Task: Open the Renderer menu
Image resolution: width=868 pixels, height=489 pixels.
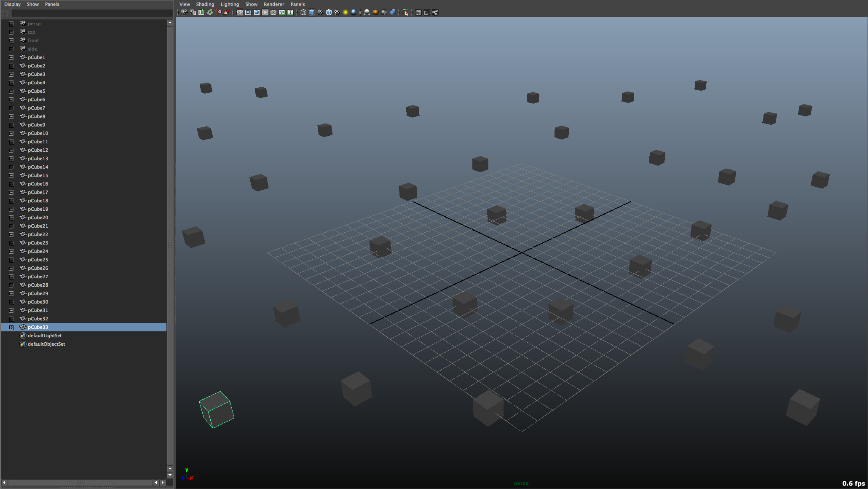Action: [274, 4]
